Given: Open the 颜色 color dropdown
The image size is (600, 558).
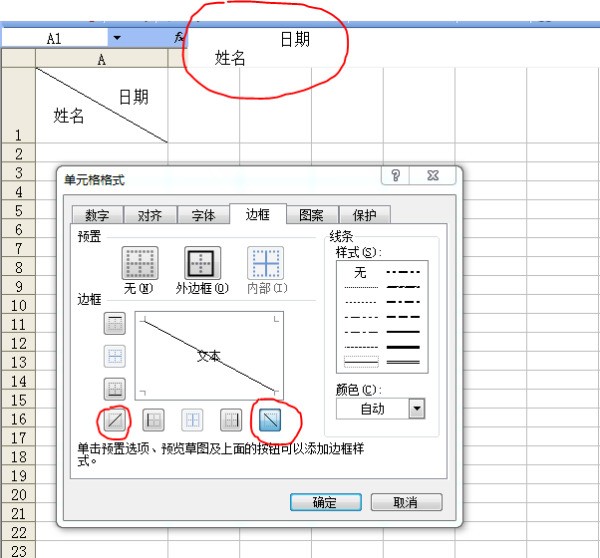Looking at the screenshot, I should 416,408.
